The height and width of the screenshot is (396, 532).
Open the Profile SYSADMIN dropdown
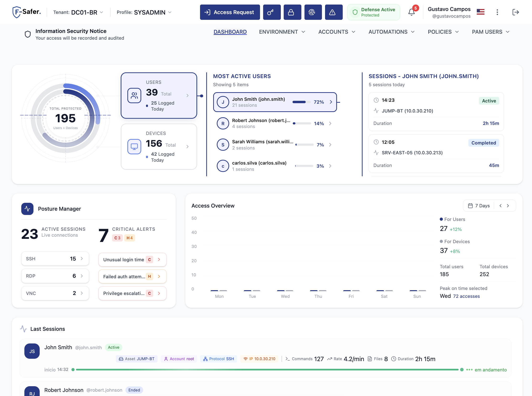(x=144, y=12)
